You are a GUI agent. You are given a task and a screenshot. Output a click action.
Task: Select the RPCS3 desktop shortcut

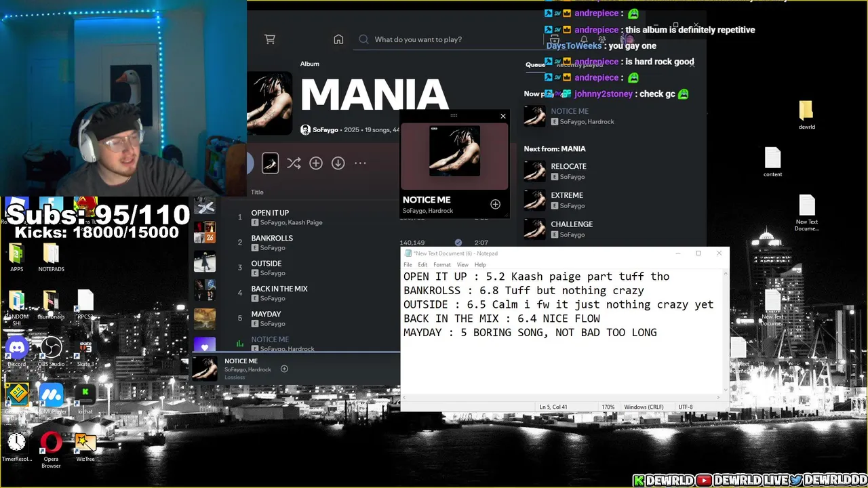[x=85, y=305]
